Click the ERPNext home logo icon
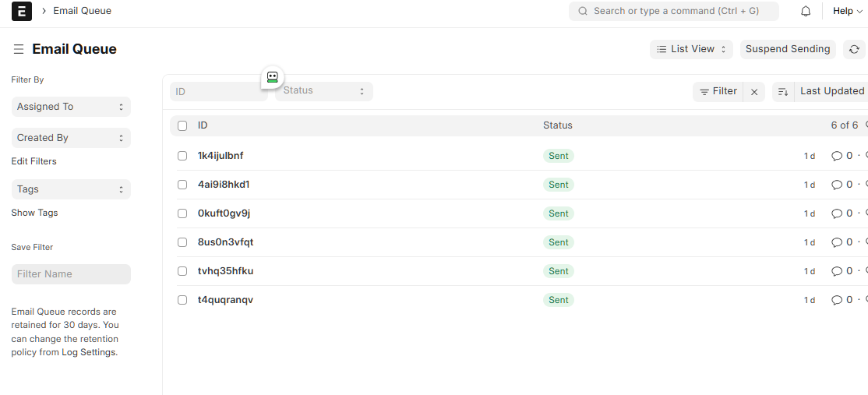 [x=22, y=11]
